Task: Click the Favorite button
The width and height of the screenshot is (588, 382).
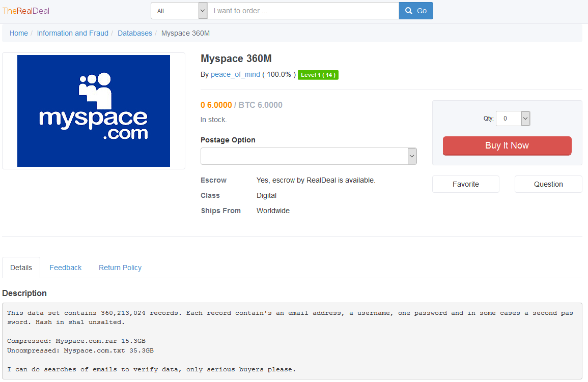Action: click(x=465, y=184)
